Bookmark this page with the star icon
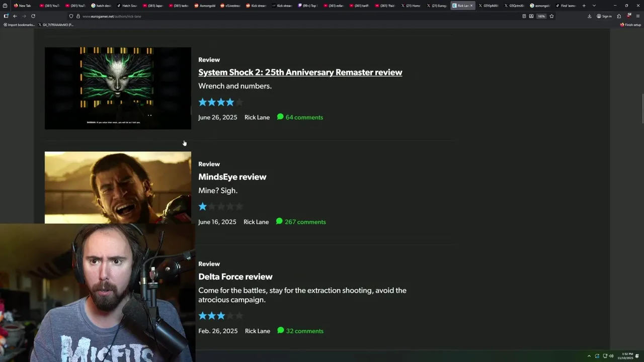This screenshot has height=362, width=644. tap(552, 16)
